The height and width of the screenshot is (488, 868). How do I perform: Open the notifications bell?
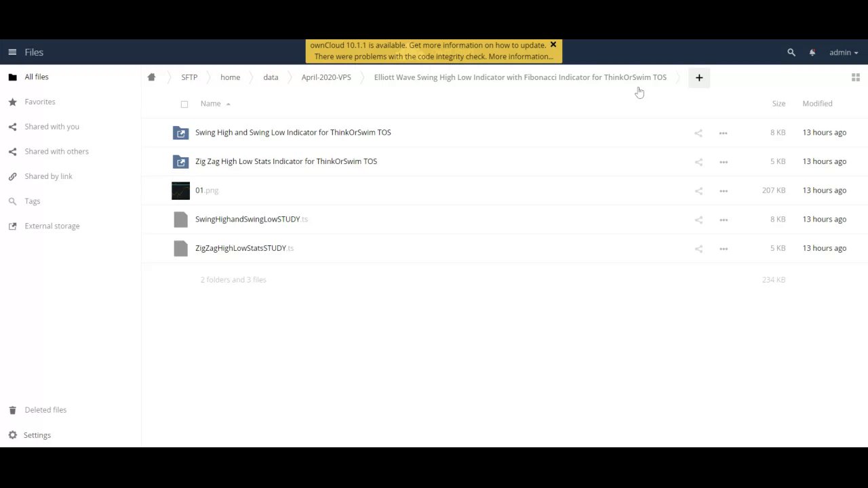[812, 52]
